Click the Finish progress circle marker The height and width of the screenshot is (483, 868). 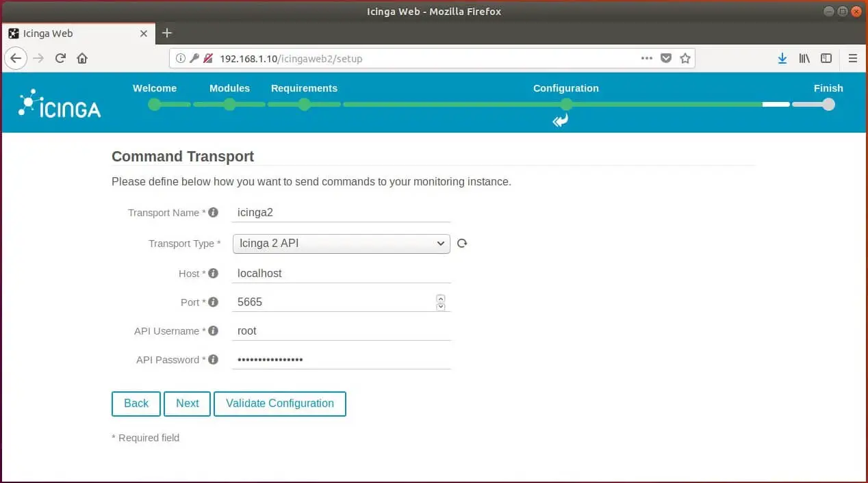coord(828,105)
